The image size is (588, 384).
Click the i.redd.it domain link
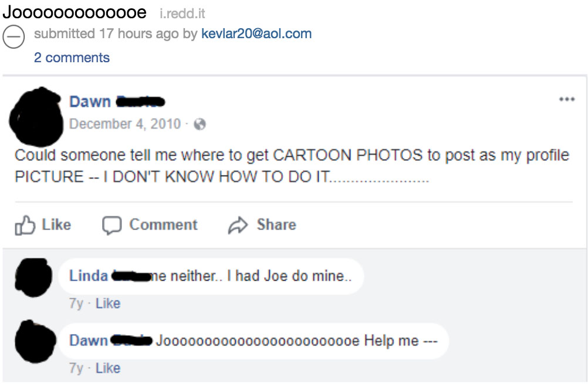[x=183, y=14]
